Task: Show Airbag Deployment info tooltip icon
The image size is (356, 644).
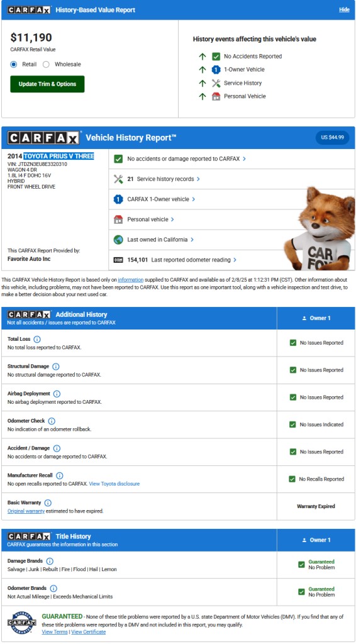Action: (x=57, y=394)
